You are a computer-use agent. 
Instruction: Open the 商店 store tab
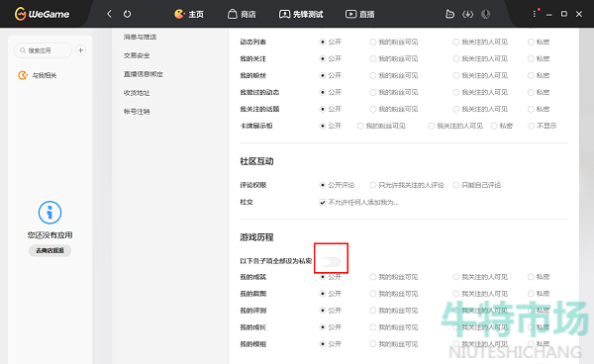pos(242,14)
